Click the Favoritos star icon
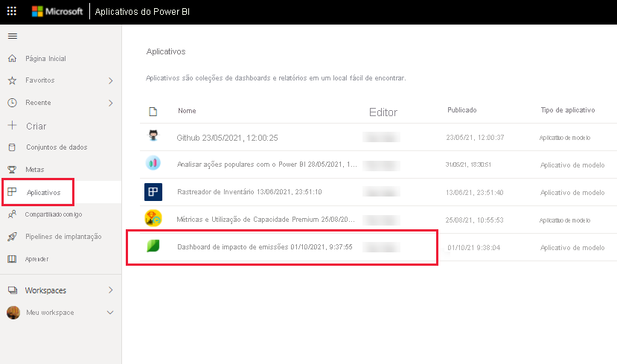 12,80
